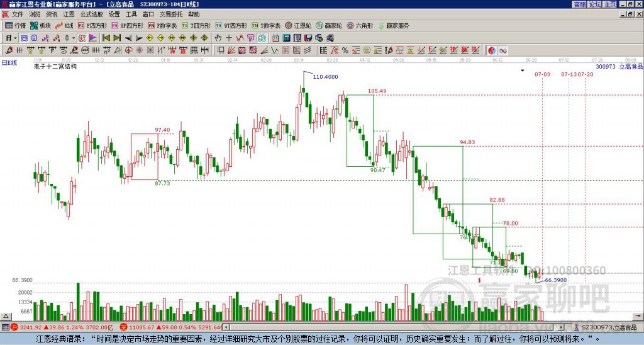The height and width of the screenshot is (345, 644).
Task: Open the 交易委托 menu
Action: click(x=171, y=14)
